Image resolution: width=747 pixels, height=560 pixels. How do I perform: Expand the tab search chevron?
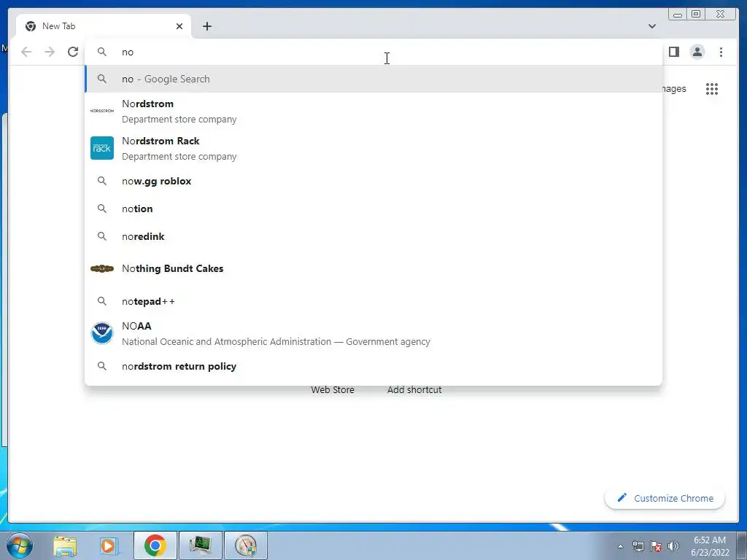651,26
